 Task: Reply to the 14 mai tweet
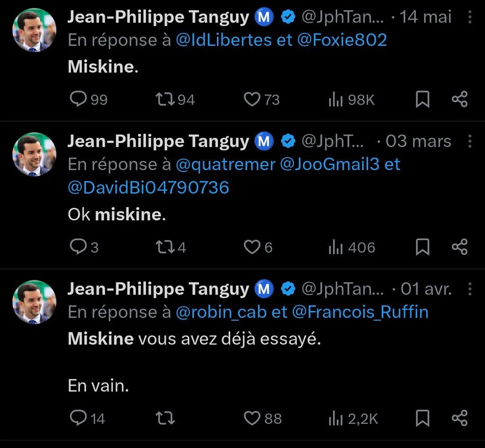click(x=78, y=99)
